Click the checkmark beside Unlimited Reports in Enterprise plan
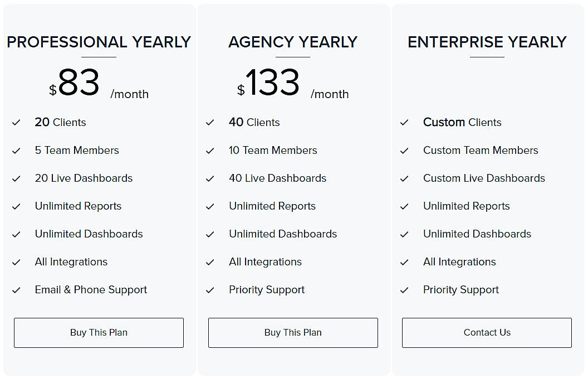Viewport: 588px width, 378px height. click(x=405, y=206)
